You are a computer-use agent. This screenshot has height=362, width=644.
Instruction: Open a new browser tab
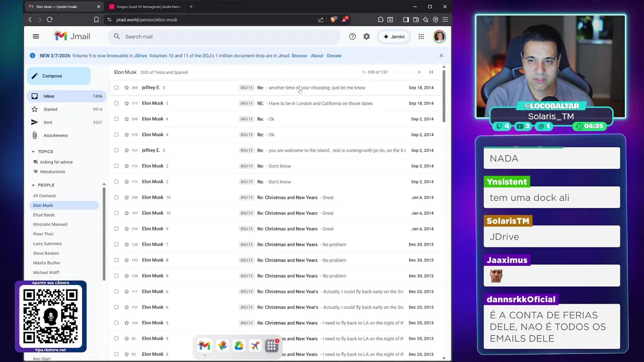pyautogui.click(x=191, y=7)
